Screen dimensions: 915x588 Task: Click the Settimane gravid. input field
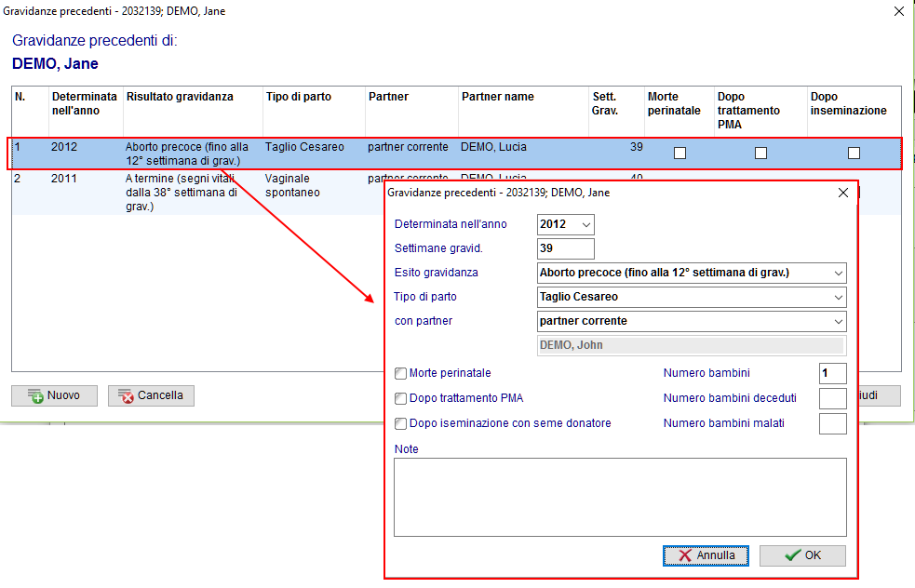pos(565,248)
